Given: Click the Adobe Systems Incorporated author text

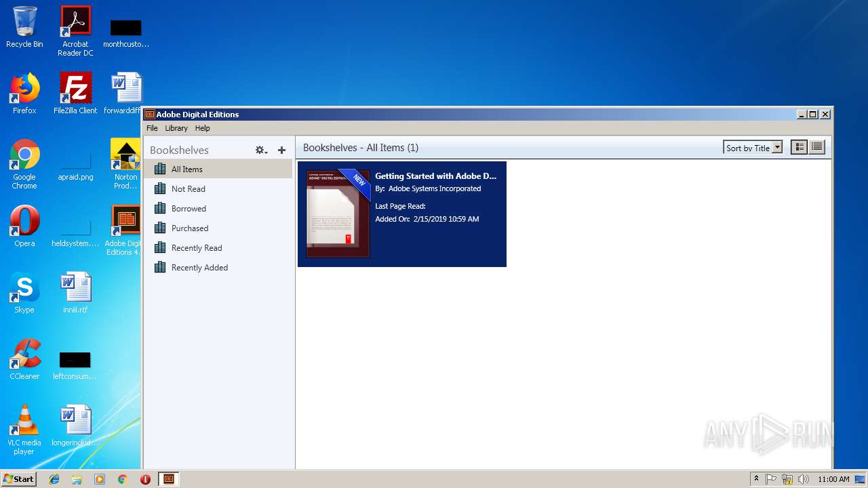Looking at the screenshot, I should pyautogui.click(x=435, y=188).
